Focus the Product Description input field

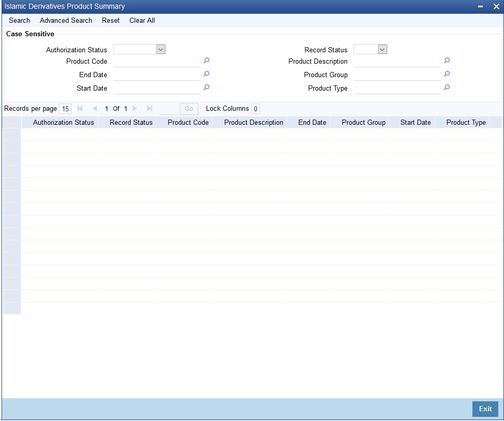pyautogui.click(x=397, y=62)
